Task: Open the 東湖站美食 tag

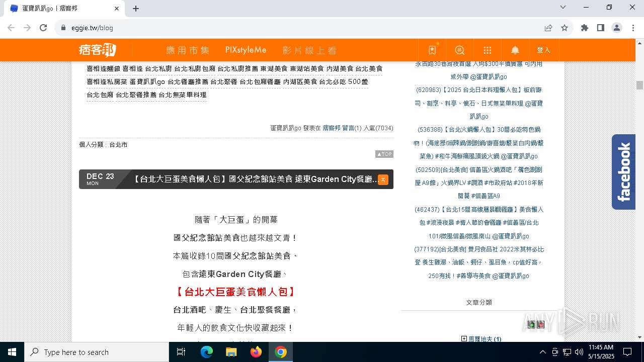Action: pos(307,68)
